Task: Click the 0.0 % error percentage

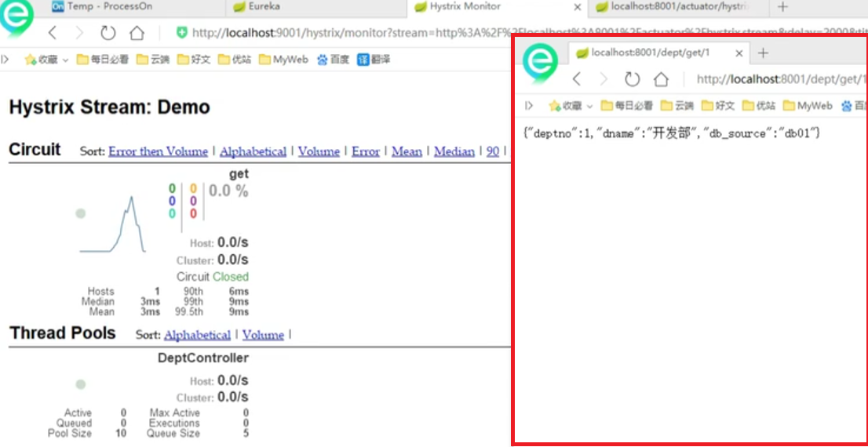Action: pos(228,191)
